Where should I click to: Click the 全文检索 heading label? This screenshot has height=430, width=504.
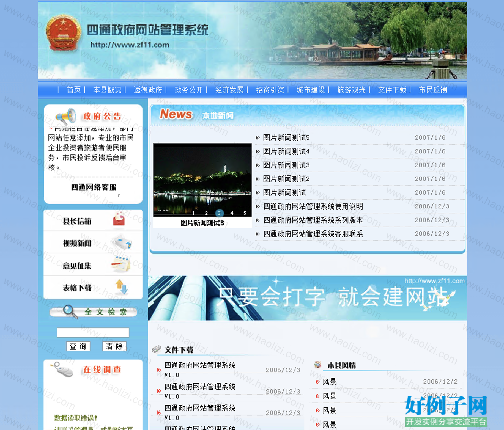pos(105,312)
